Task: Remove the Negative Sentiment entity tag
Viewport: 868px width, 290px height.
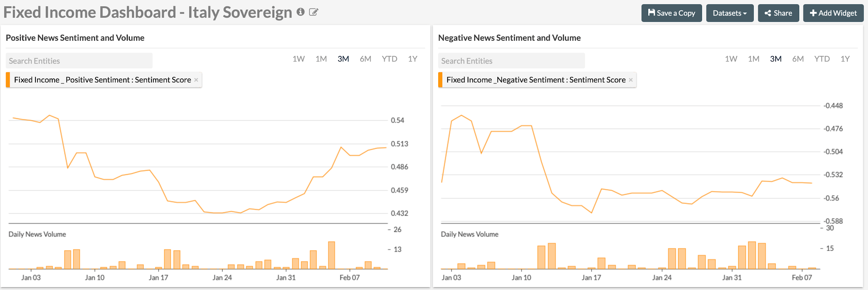Action: pyautogui.click(x=631, y=80)
